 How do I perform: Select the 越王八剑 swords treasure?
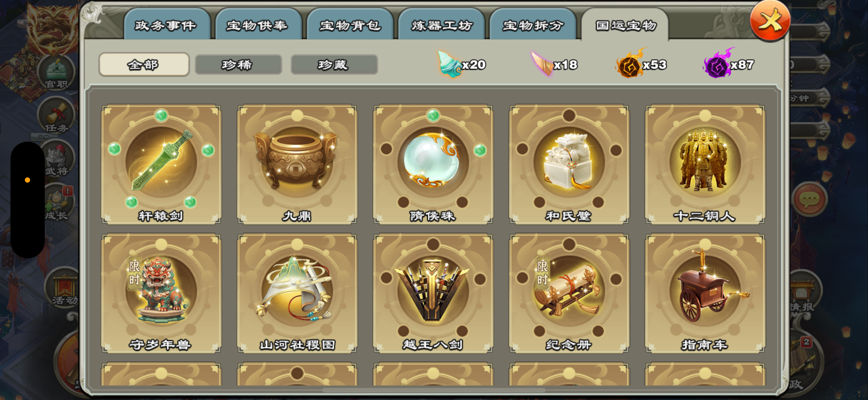coord(433,293)
